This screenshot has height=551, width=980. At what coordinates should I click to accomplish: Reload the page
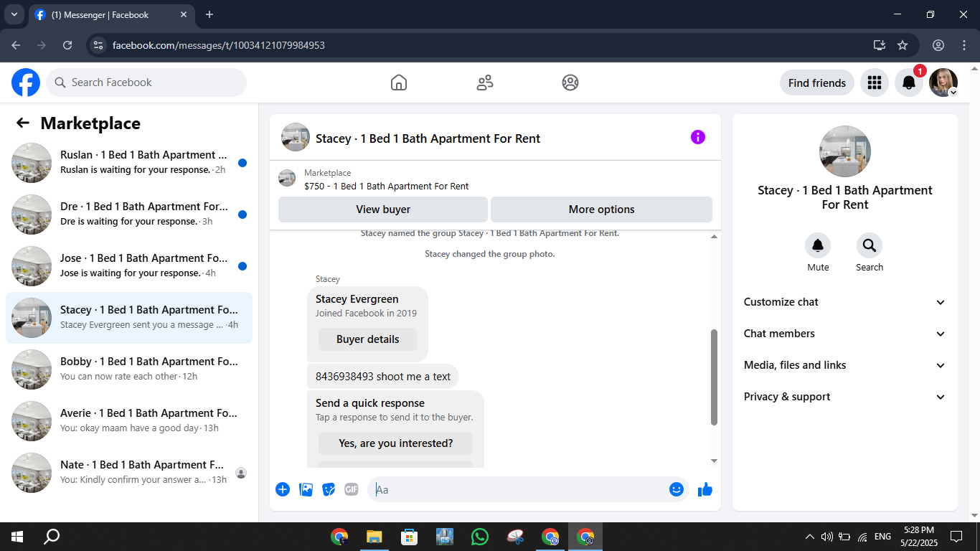(x=67, y=45)
